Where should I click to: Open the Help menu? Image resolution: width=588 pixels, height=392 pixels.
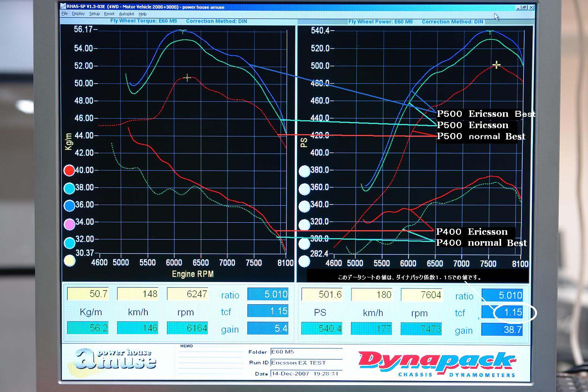pyautogui.click(x=142, y=14)
